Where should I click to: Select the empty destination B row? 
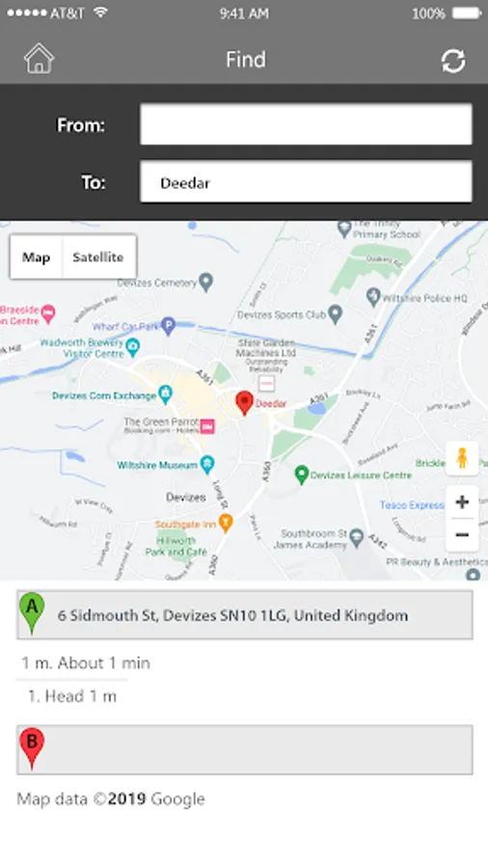tap(245, 749)
